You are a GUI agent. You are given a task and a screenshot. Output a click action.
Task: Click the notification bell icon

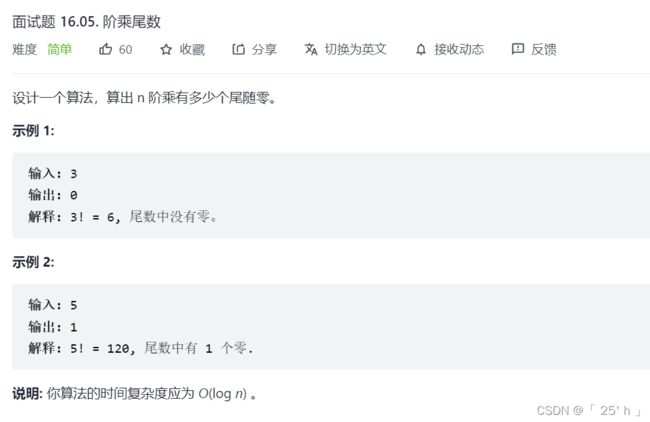pos(421,50)
